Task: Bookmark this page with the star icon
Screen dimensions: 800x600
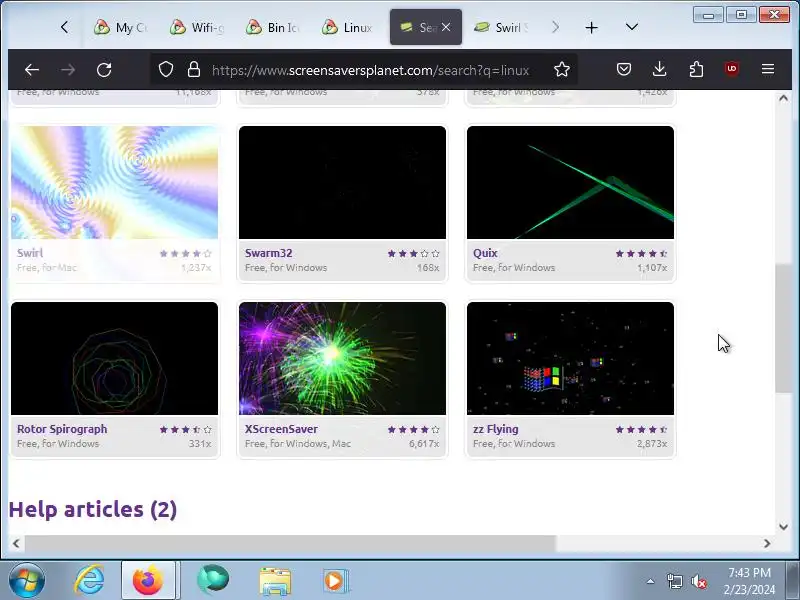Action: coord(562,69)
